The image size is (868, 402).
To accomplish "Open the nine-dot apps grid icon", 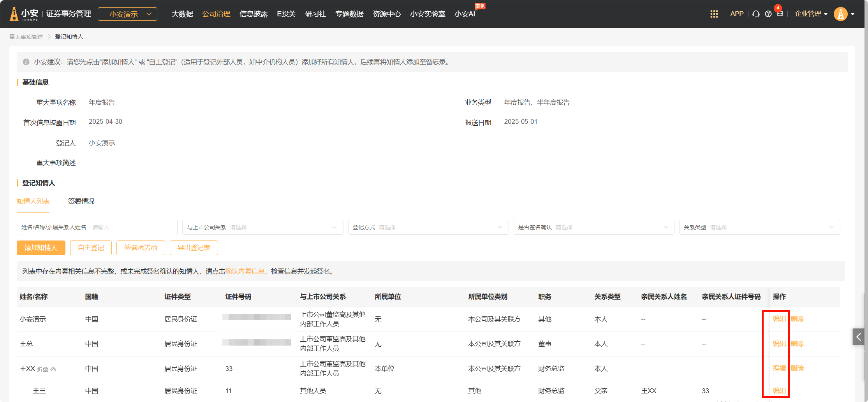I will tap(714, 14).
